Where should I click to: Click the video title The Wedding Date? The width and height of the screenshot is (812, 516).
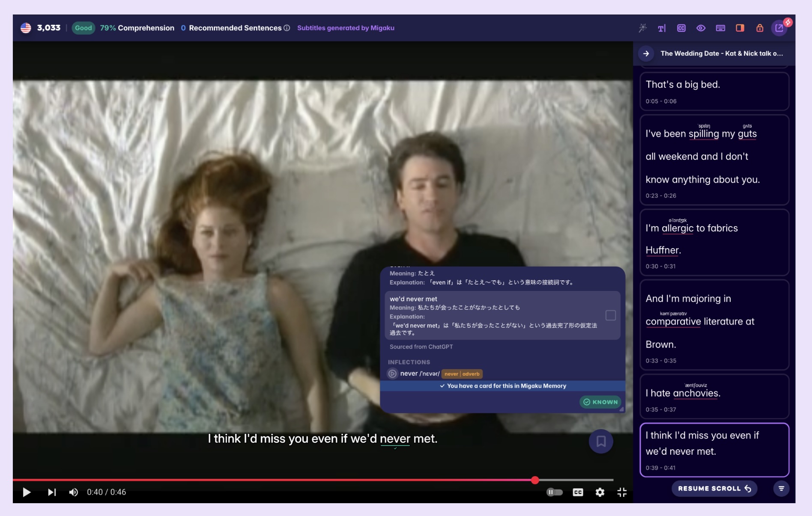pyautogui.click(x=722, y=53)
